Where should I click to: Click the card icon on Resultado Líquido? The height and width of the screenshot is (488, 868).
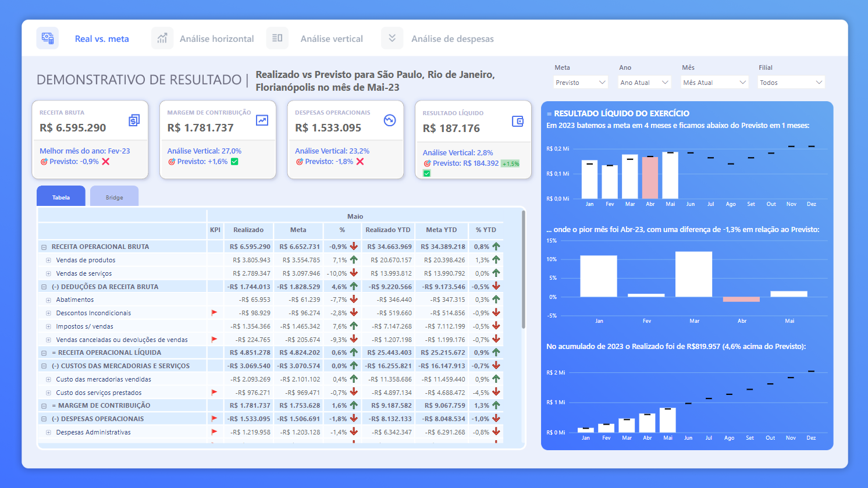tap(517, 120)
